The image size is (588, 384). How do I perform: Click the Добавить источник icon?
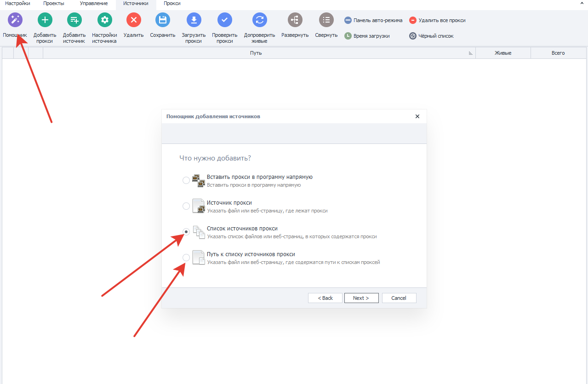74,20
